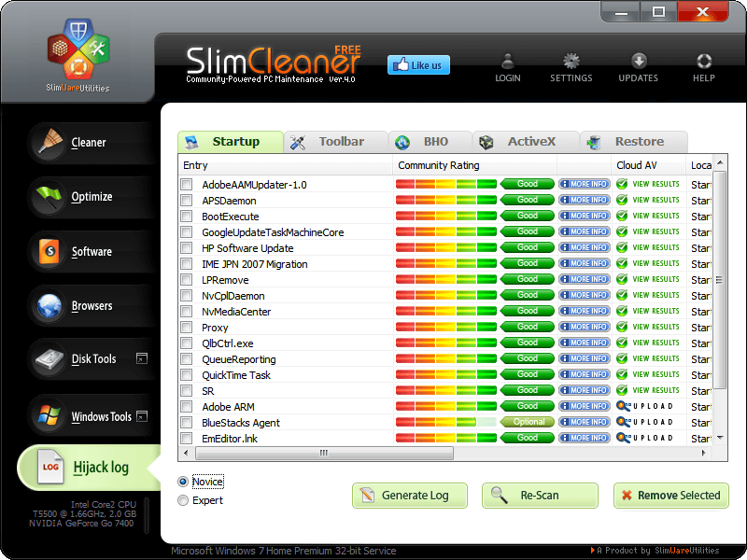Screen dimensions: 747x560
Task: Open Disk Tools hard drive icon
Action: 50,359
